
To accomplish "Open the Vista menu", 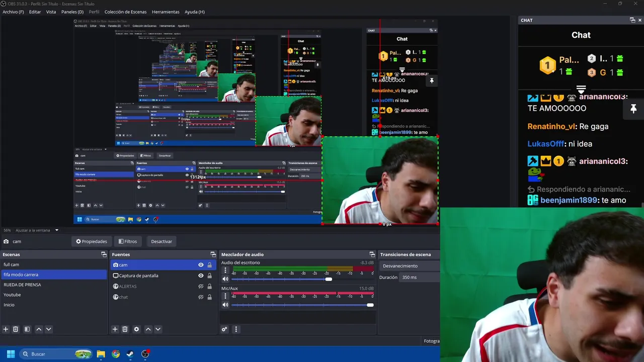I will coord(51,12).
